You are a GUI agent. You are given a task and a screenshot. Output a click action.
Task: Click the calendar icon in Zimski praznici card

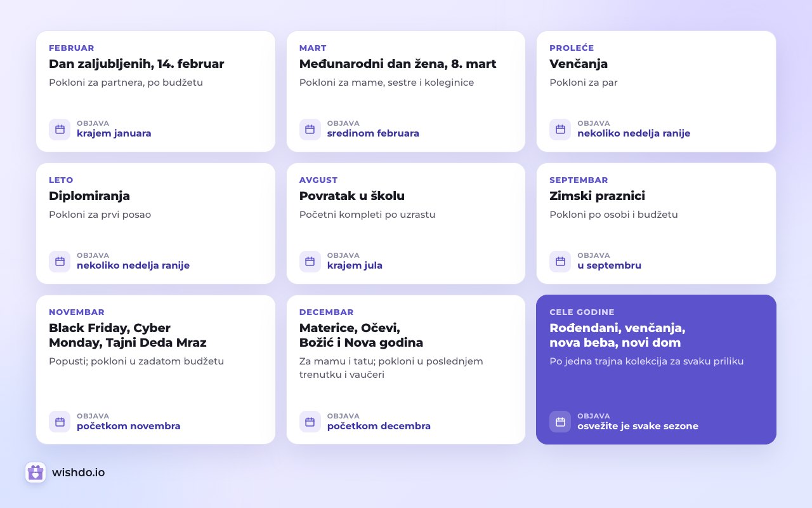[x=560, y=262]
